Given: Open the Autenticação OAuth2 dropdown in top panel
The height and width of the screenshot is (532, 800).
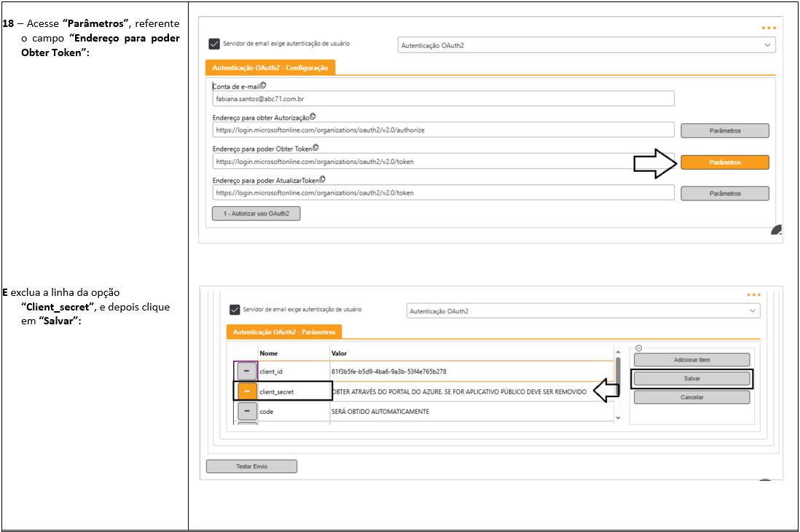Looking at the screenshot, I should pyautogui.click(x=587, y=45).
